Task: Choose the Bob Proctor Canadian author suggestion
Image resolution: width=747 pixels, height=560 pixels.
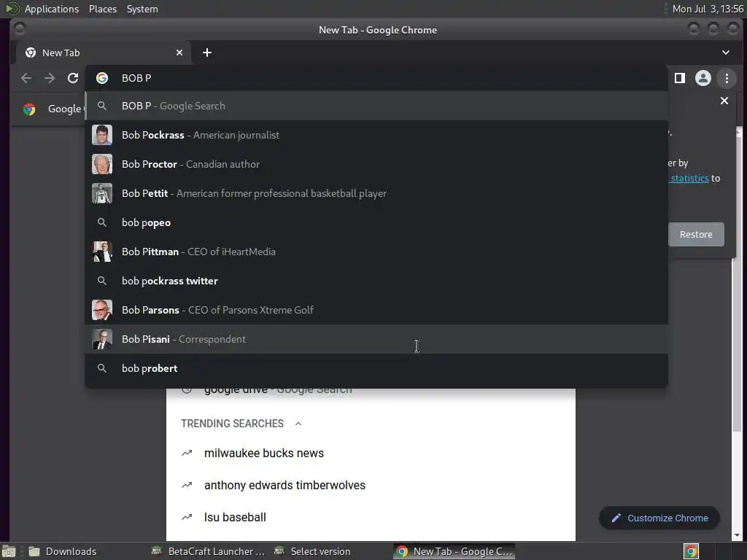Action: click(x=376, y=164)
